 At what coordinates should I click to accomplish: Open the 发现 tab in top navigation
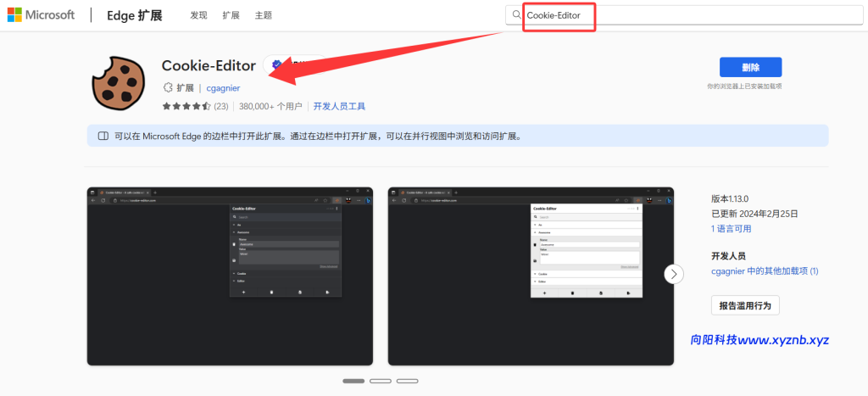coord(198,15)
